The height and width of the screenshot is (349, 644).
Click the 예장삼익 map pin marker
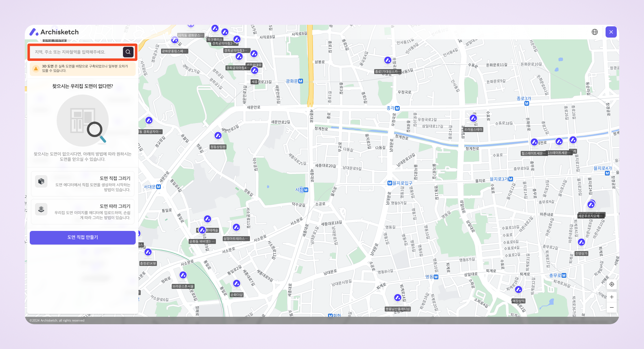click(x=519, y=290)
